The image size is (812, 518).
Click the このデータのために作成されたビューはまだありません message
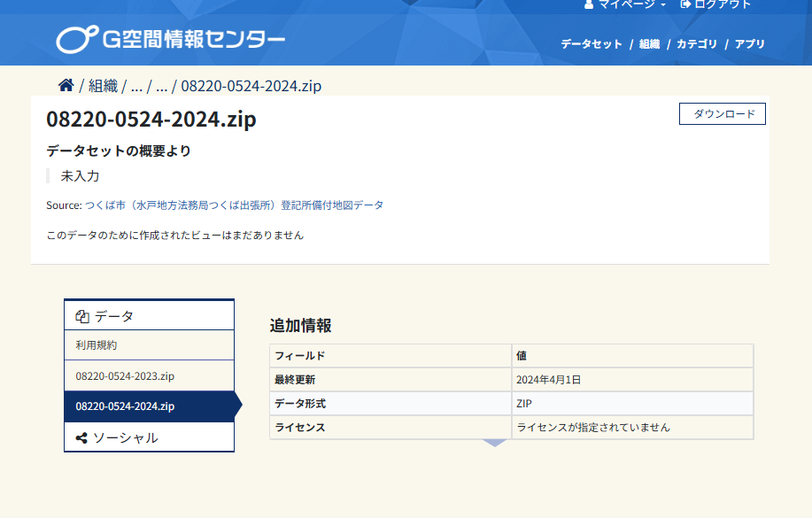(175, 236)
